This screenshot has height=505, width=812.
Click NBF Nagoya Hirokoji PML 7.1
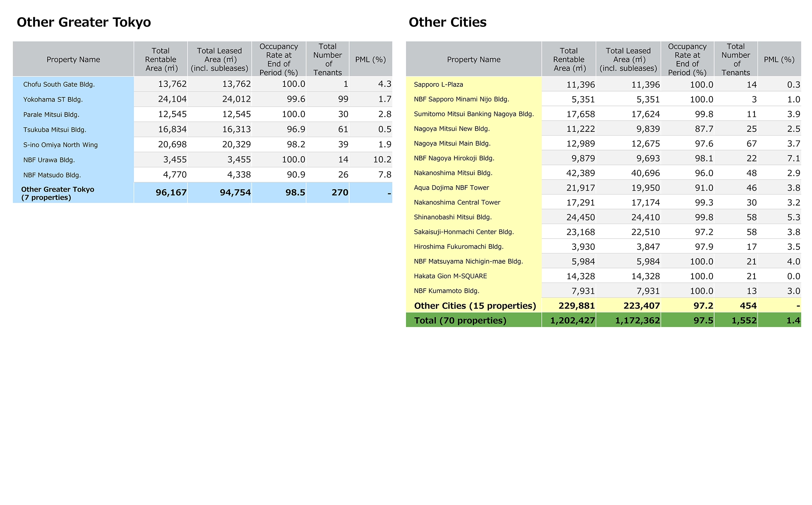pos(794,158)
